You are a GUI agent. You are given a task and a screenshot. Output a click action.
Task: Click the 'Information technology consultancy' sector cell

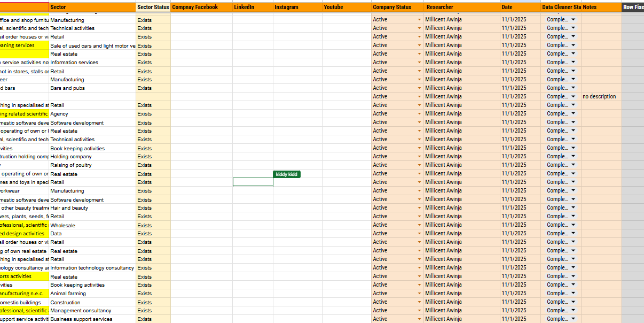(92, 268)
